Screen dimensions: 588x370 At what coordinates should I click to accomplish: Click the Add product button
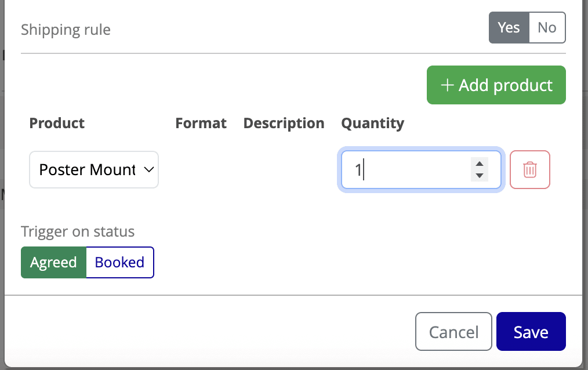[x=496, y=85]
